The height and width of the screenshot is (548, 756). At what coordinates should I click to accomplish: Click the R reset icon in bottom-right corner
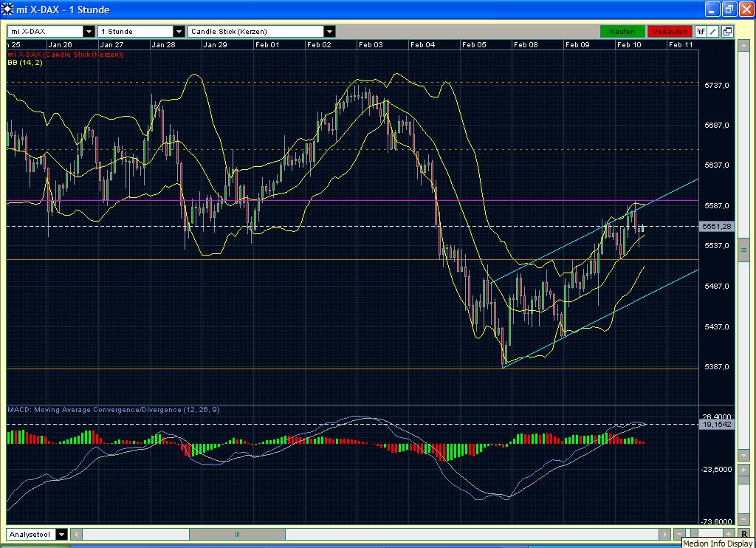746,534
